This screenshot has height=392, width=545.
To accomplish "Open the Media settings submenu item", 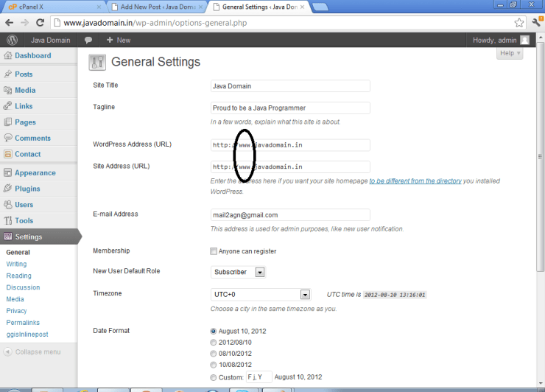I will (x=15, y=299).
